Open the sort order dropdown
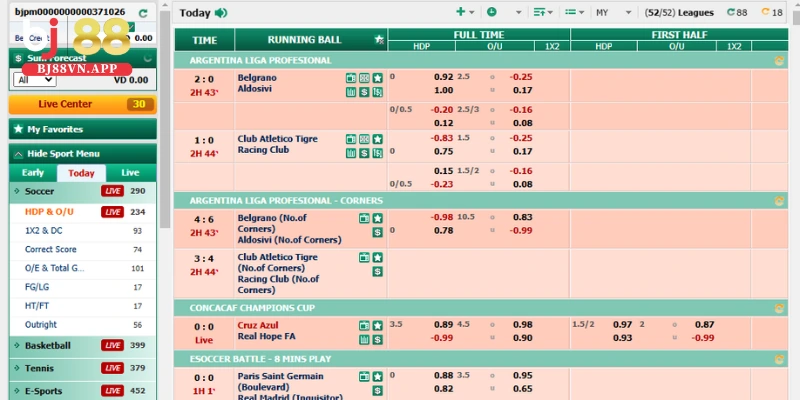 coord(543,12)
